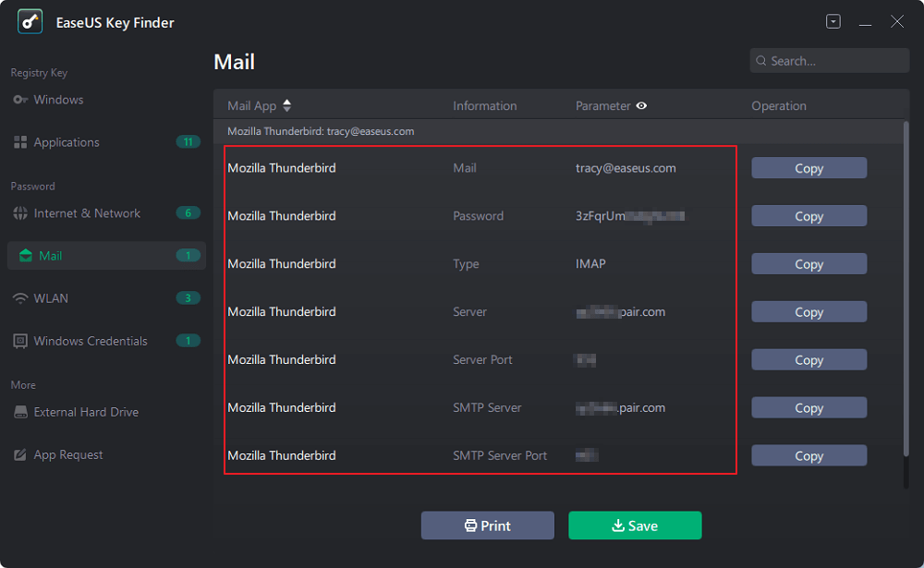
Task: Sort by Mail App column arrows
Action: point(287,105)
